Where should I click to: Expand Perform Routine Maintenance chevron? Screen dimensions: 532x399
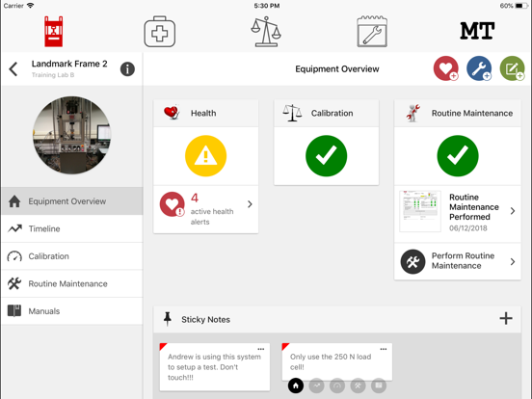pyautogui.click(x=513, y=261)
